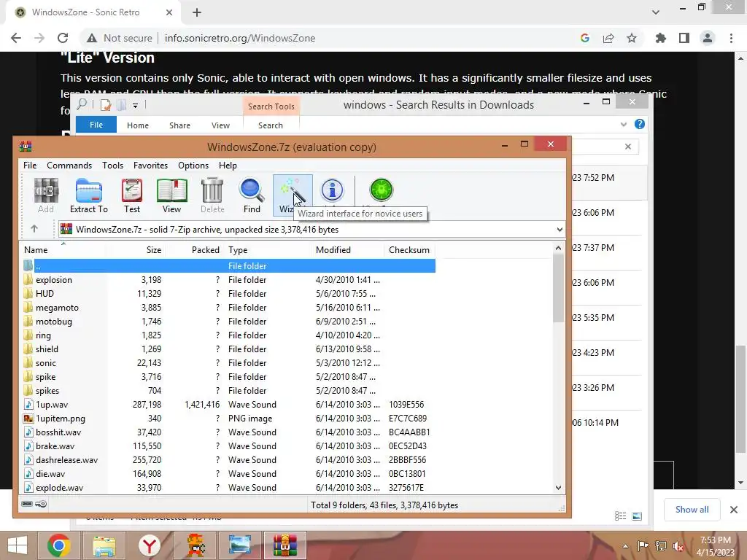Sort by the Modified column header
Image resolution: width=747 pixels, height=560 pixels.
tap(348, 249)
